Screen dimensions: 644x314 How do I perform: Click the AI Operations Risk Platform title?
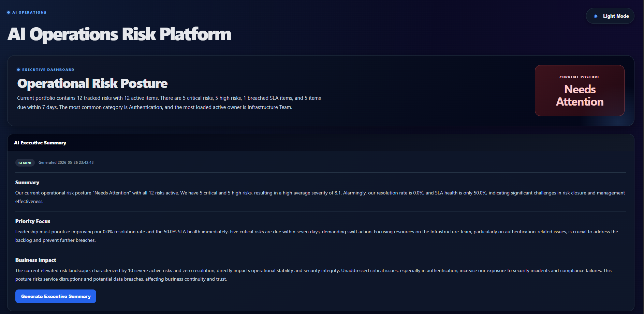coord(119,34)
